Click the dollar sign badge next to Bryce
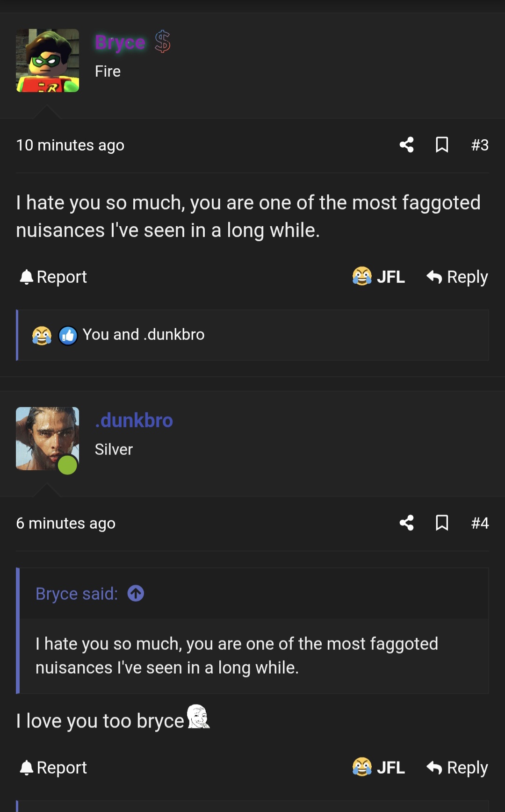 pyautogui.click(x=162, y=42)
